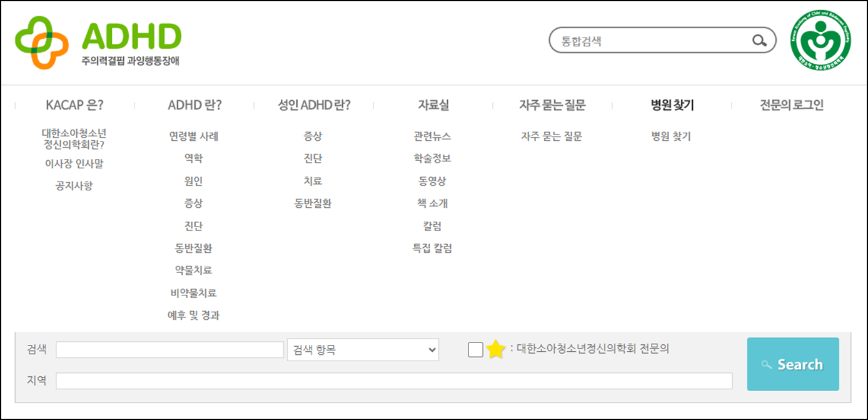Open 책 소개 link

(432, 203)
